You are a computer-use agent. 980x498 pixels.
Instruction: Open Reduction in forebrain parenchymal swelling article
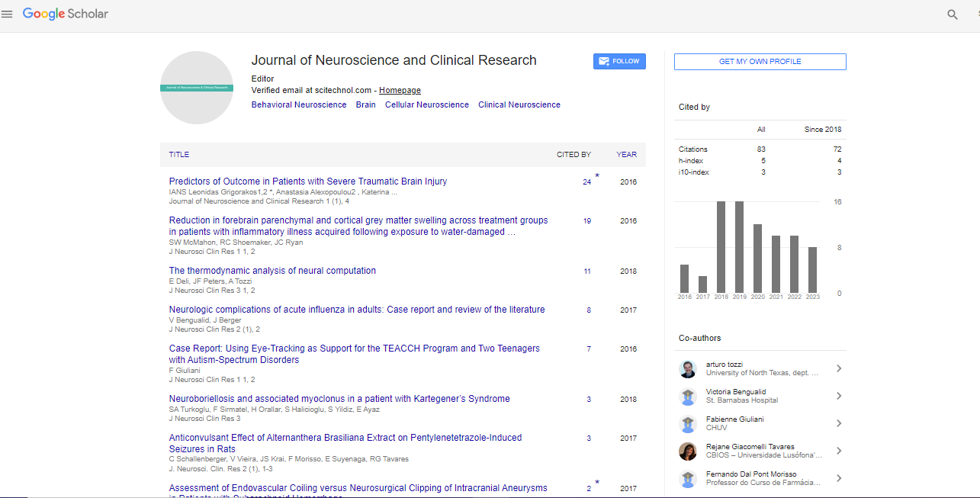358,226
